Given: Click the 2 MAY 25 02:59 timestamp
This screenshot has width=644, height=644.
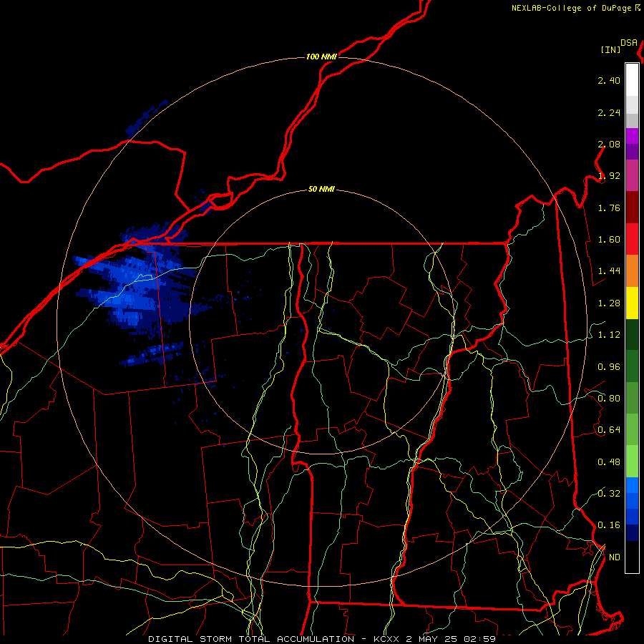Looking at the screenshot, I should click(x=451, y=639).
